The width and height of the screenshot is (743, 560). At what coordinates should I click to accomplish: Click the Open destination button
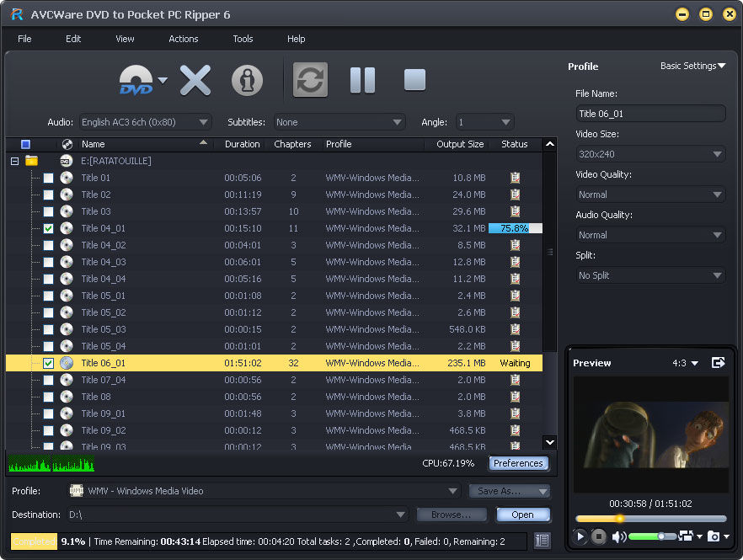pos(522,515)
